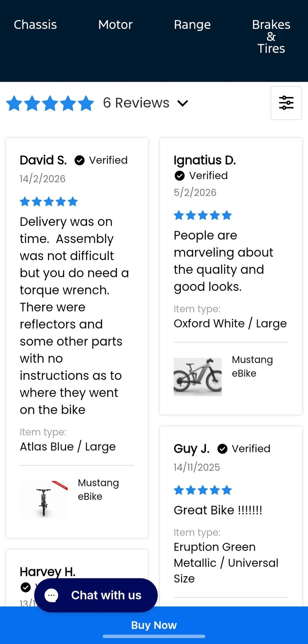Viewport: 308px width, 644px height.
Task: Open the review filter sliders icon
Action: tap(286, 103)
